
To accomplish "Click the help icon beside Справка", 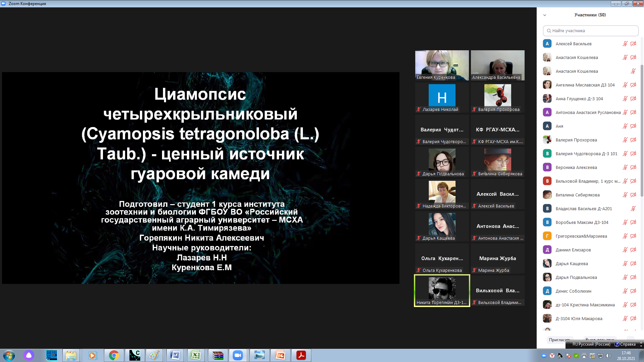I will 617,344.
